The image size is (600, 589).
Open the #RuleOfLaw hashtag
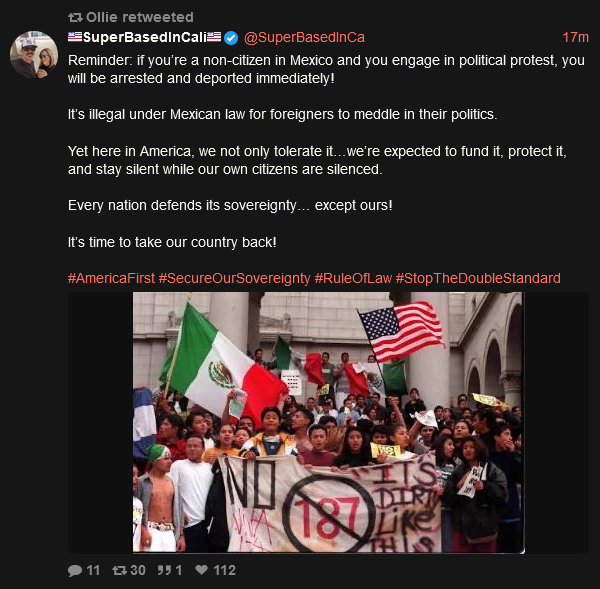[x=353, y=278]
